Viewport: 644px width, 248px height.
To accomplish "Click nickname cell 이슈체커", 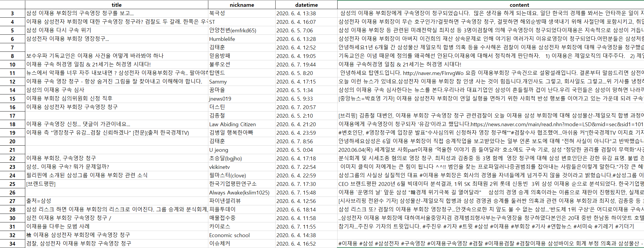I will (x=242, y=244).
